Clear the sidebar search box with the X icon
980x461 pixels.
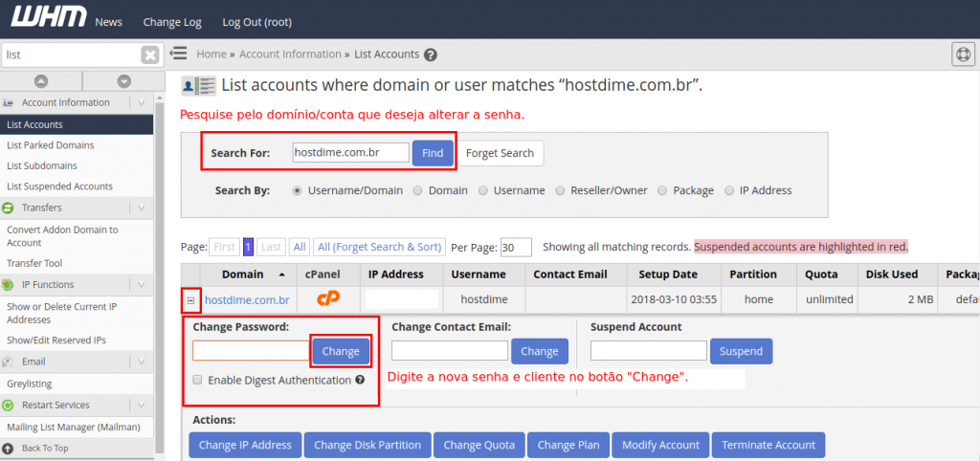(x=150, y=55)
